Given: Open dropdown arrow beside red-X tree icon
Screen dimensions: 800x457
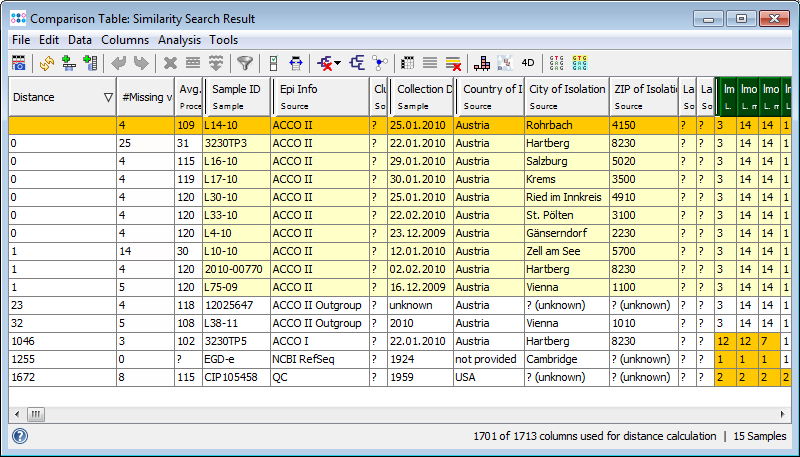Looking at the screenshot, I should tap(337, 63).
